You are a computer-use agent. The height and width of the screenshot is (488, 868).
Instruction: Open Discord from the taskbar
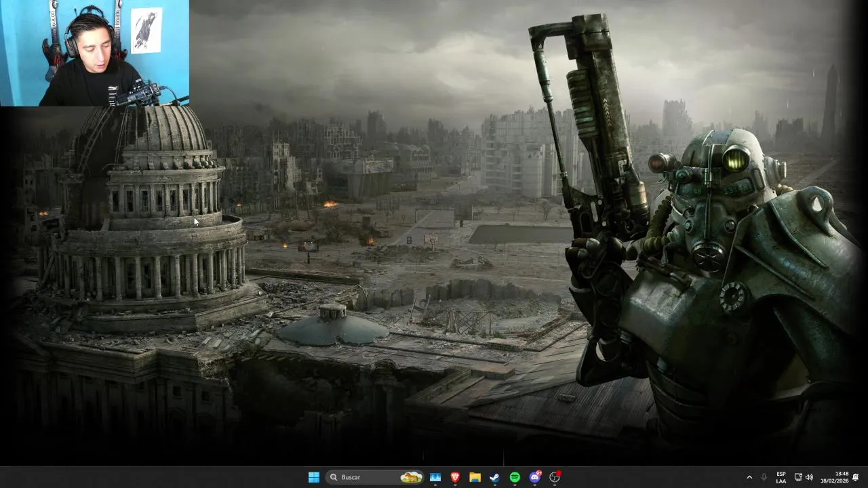point(535,477)
